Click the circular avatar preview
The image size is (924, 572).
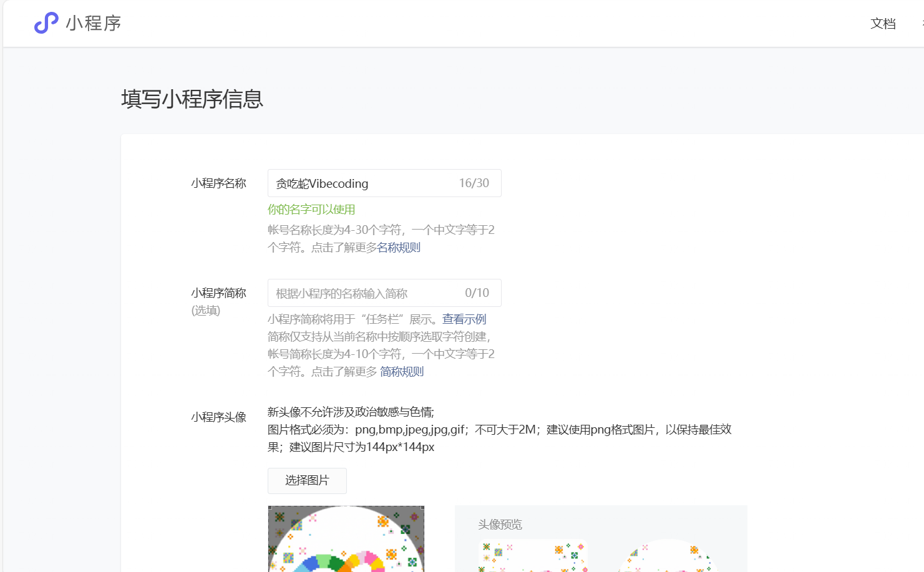[668, 556]
